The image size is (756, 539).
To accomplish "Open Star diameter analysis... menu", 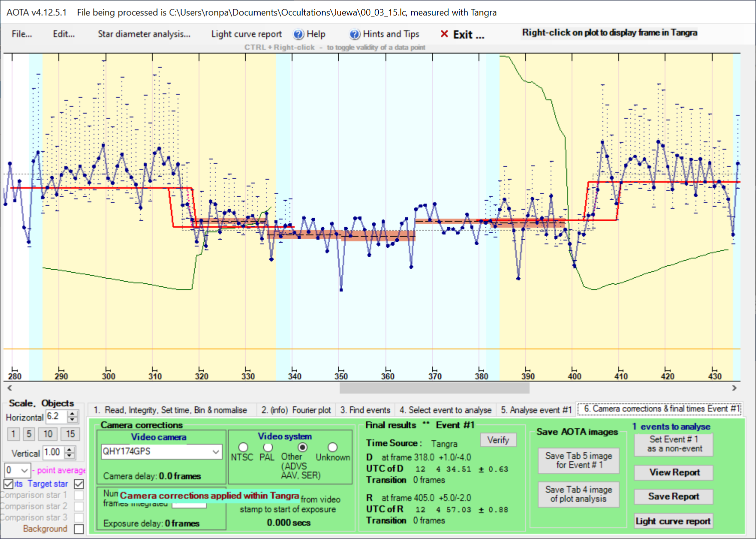I will [144, 34].
